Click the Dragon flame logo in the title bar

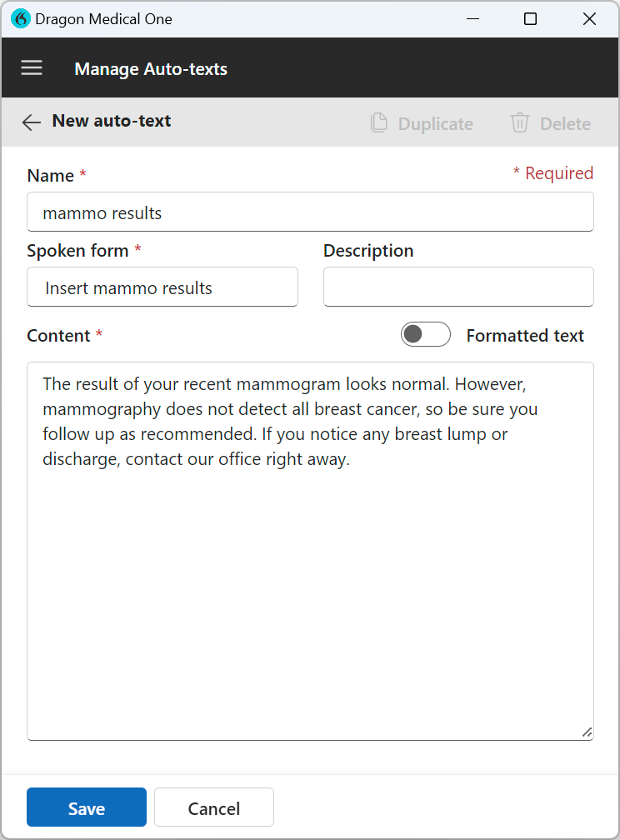tap(20, 17)
